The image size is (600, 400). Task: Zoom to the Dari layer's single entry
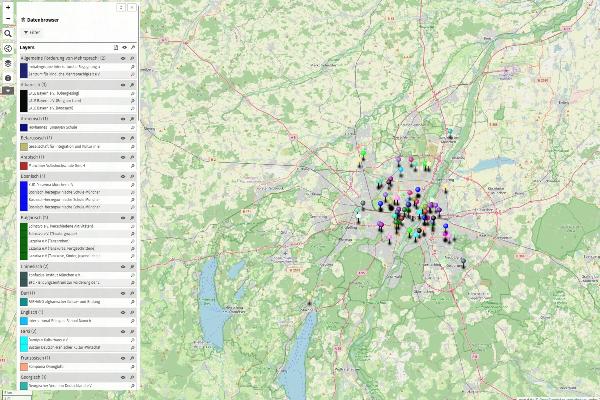pyautogui.click(x=132, y=302)
